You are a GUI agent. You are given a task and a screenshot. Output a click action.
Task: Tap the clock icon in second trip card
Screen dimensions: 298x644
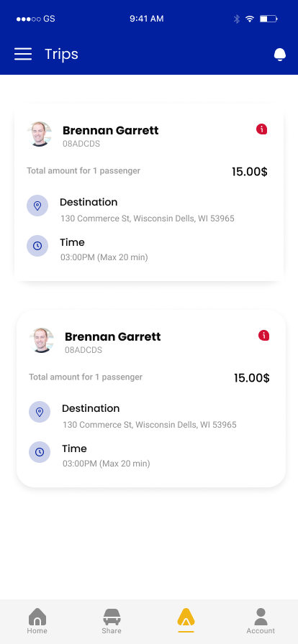40,452
